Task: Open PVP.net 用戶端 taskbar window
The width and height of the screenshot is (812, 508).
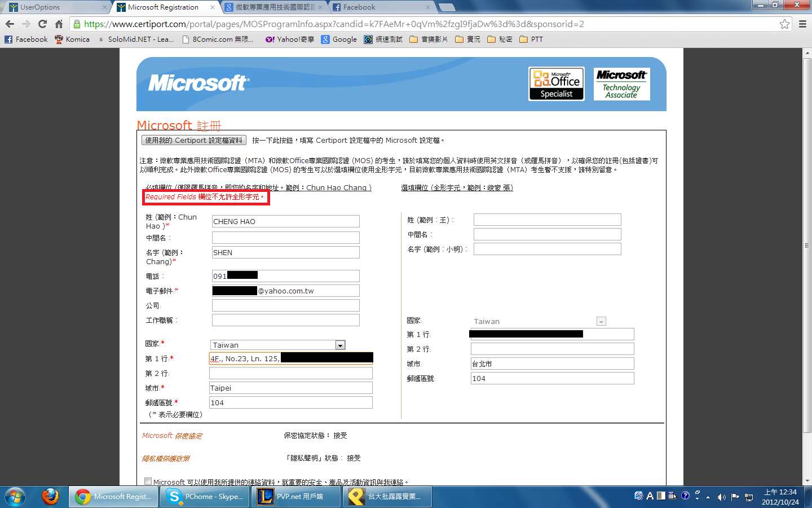Action: click(297, 497)
